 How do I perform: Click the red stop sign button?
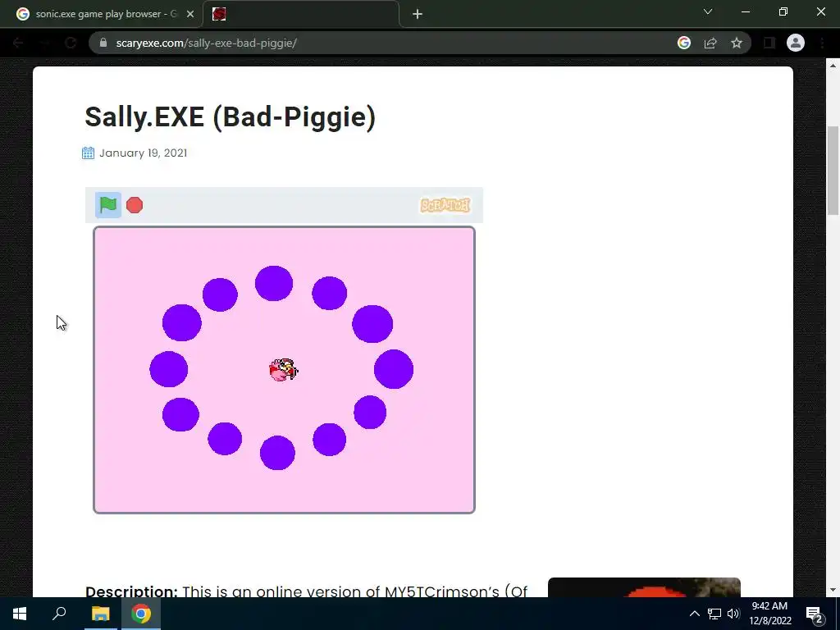tap(135, 205)
